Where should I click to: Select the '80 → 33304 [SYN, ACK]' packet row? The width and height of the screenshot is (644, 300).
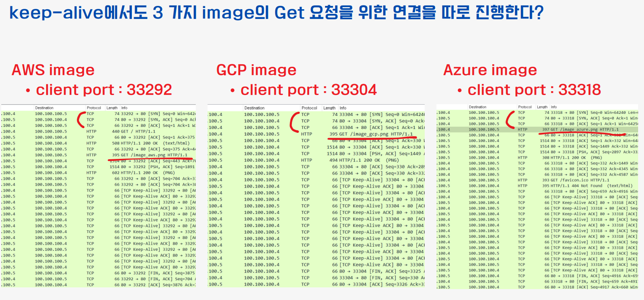tap(316, 121)
